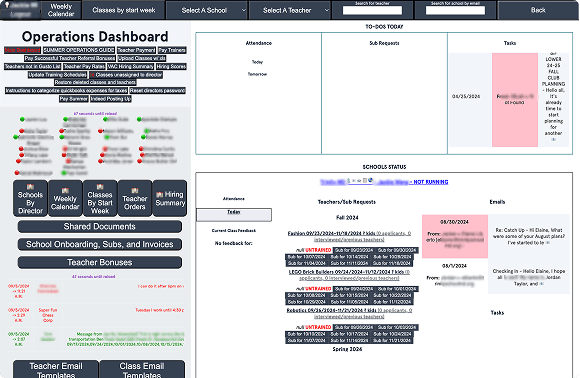Open the Main Dashboard link
Image resolution: width=580 pixels, height=378 pixels.
coord(22,50)
